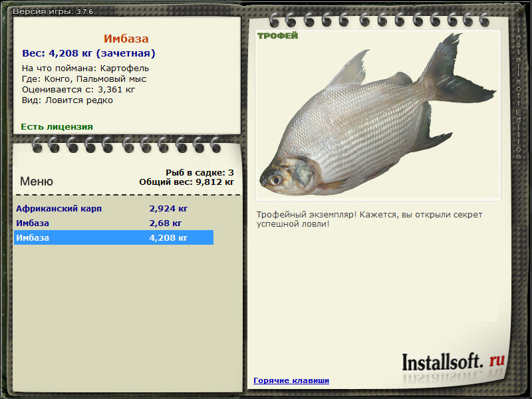The image size is (532, 399).
Task: Click the Есть лицензия label
Action: tap(57, 126)
